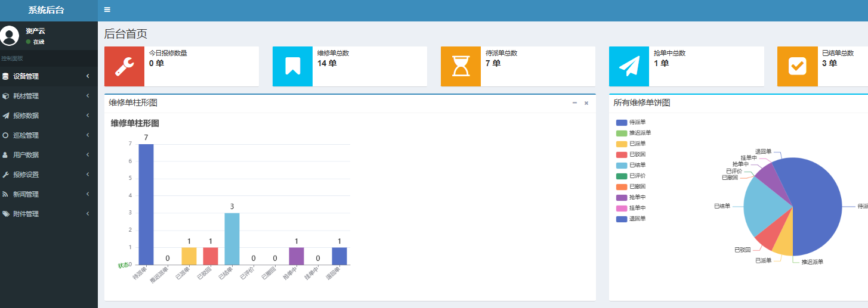Click the yellow 已派单 bar
Viewport: 868px width, 308px height.
pyautogui.click(x=189, y=256)
